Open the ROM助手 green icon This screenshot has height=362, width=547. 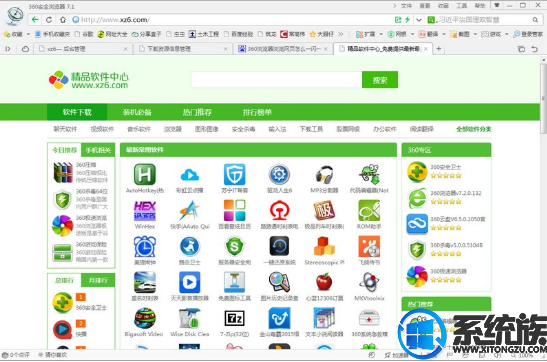tap(369, 210)
